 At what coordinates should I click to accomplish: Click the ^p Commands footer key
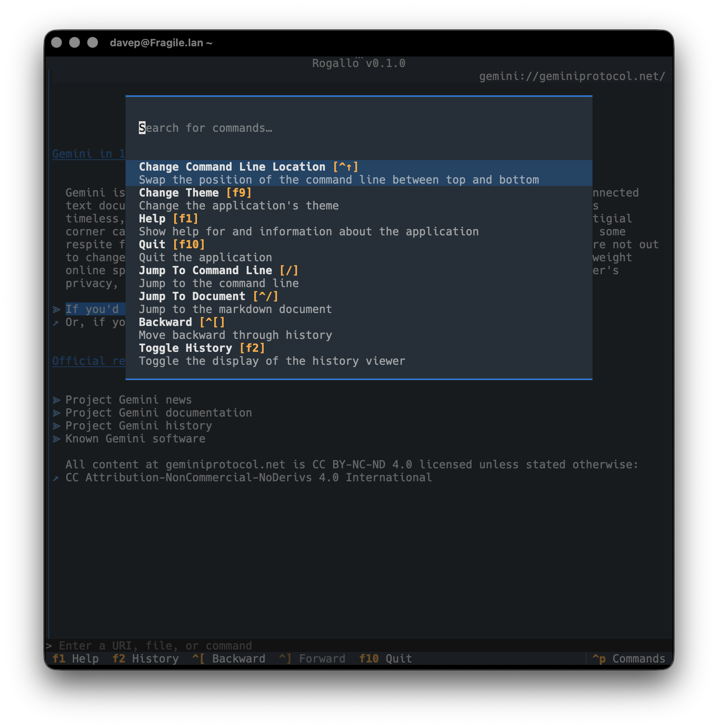coord(629,659)
